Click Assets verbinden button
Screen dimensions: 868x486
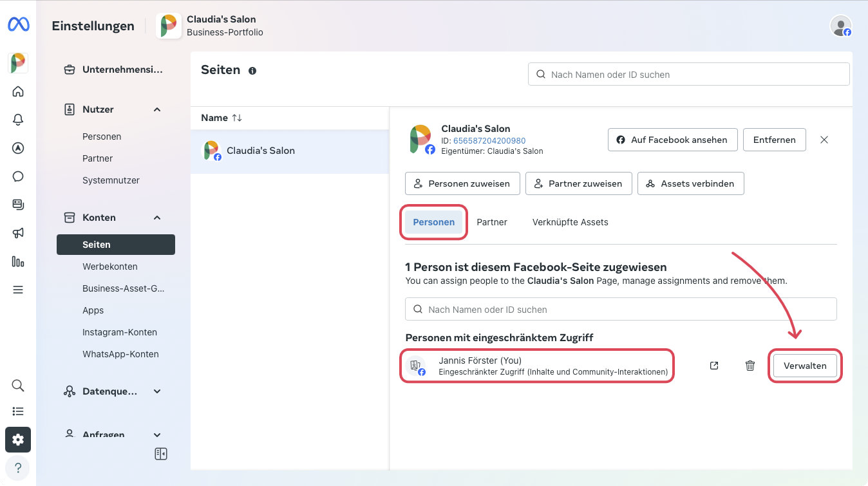[x=690, y=183]
